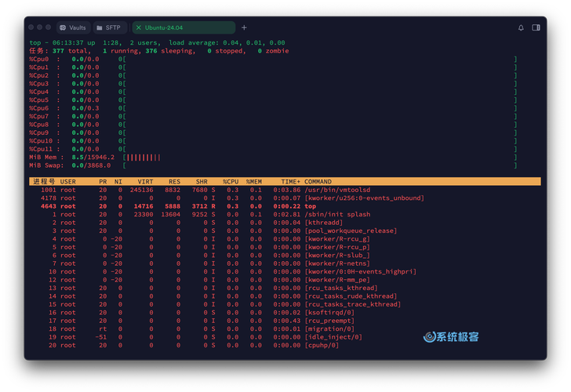Viewport: 571px width, 392px height.
Task: Click the SFTP folder icon
Action: point(99,27)
